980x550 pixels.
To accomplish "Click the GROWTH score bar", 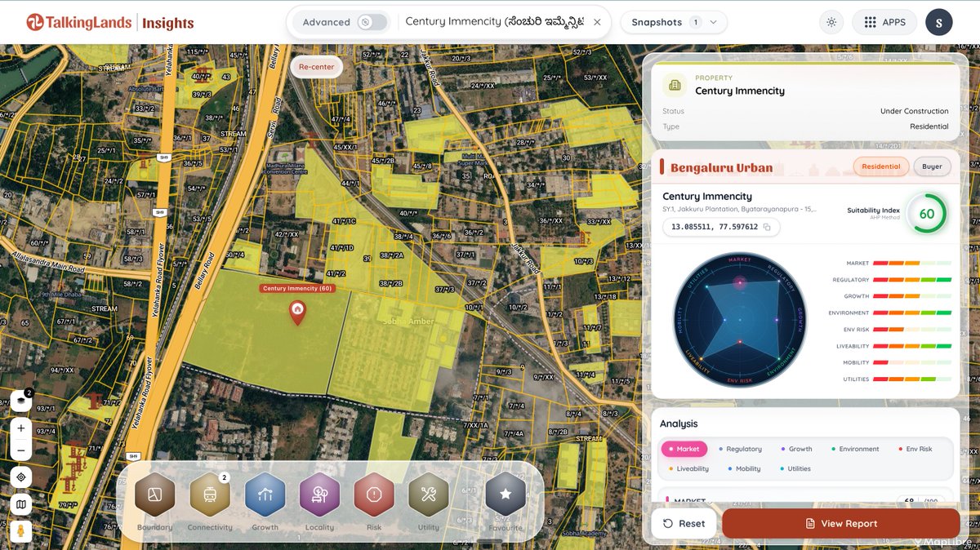I will point(912,296).
